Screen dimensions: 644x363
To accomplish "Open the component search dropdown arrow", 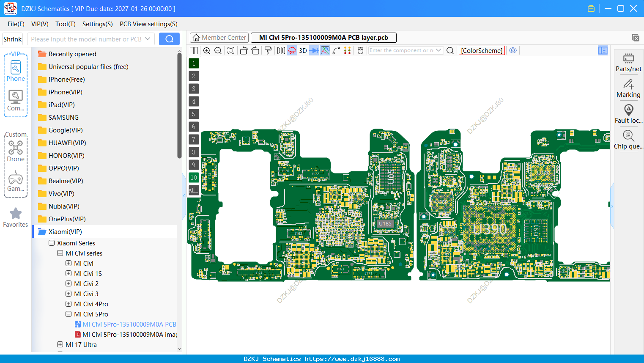I will (x=438, y=50).
